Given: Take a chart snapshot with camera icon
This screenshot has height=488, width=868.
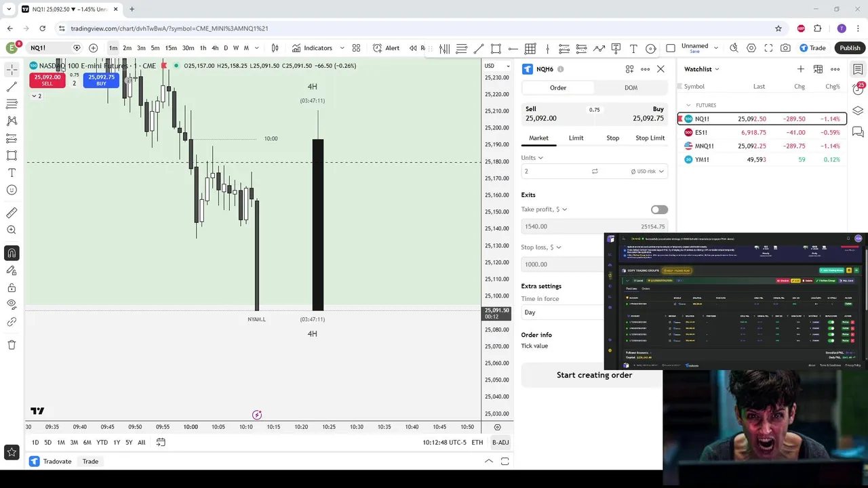Looking at the screenshot, I should tap(785, 48).
